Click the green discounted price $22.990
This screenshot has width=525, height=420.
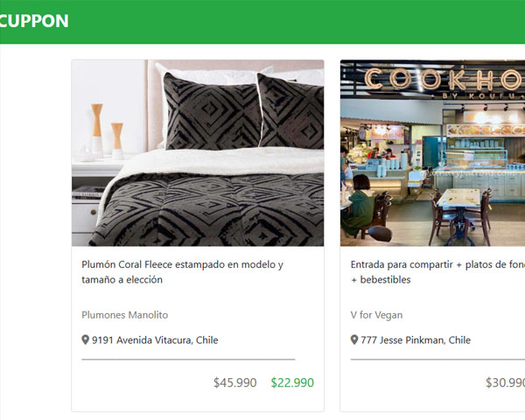click(x=292, y=382)
